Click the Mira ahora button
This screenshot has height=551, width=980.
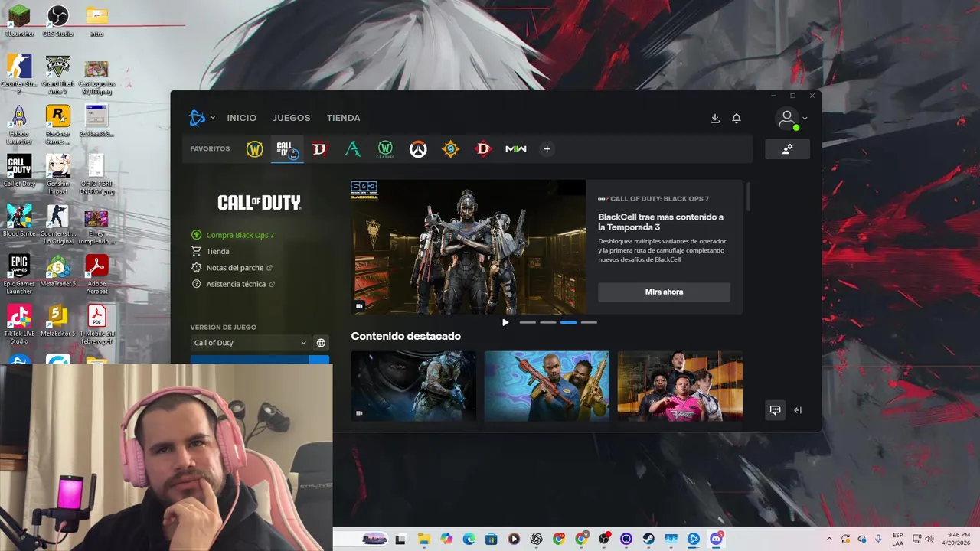point(664,292)
